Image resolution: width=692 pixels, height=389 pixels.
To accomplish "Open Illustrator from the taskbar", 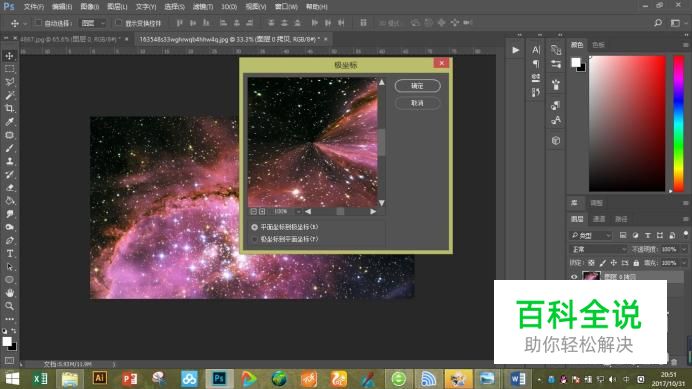I will pyautogui.click(x=100, y=378).
